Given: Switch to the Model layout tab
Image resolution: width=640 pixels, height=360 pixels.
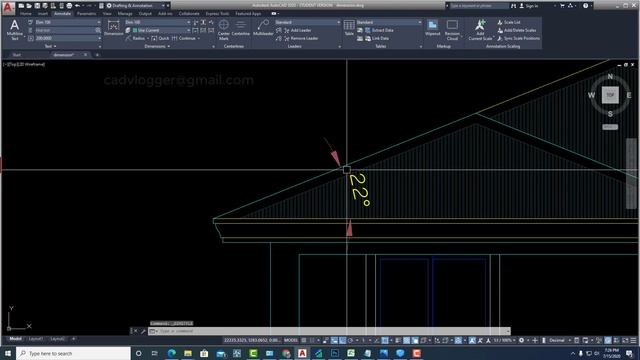Looking at the screenshot, I should (x=16, y=339).
